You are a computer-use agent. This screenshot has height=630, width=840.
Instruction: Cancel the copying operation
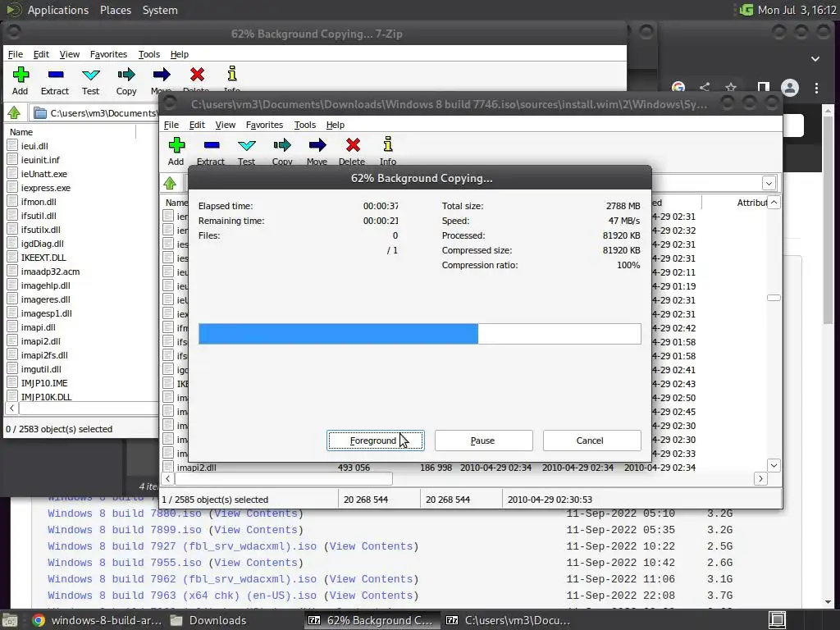pos(591,441)
